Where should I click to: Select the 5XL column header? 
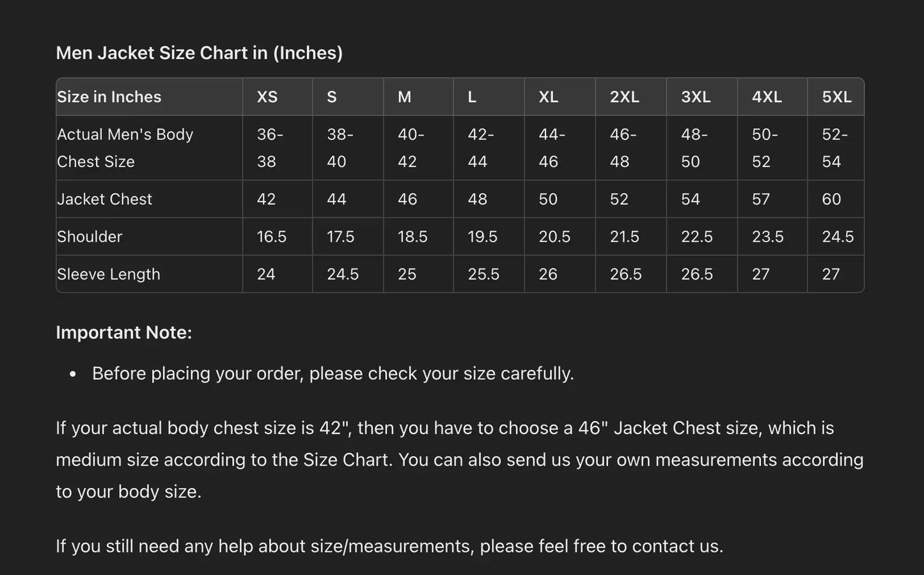pyautogui.click(x=836, y=97)
